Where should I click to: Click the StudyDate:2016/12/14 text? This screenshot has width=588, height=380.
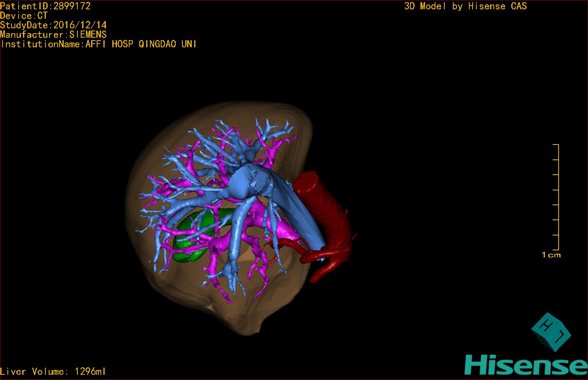point(53,25)
